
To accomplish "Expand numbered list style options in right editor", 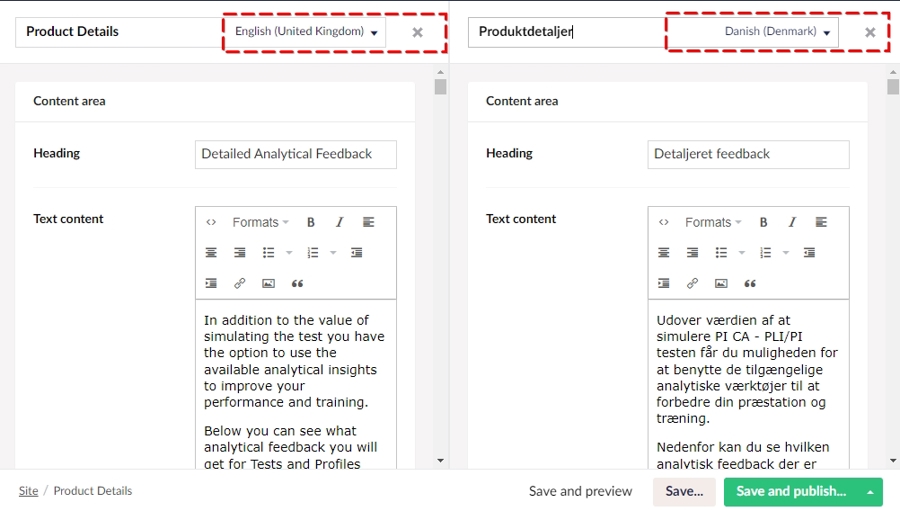I will [786, 252].
